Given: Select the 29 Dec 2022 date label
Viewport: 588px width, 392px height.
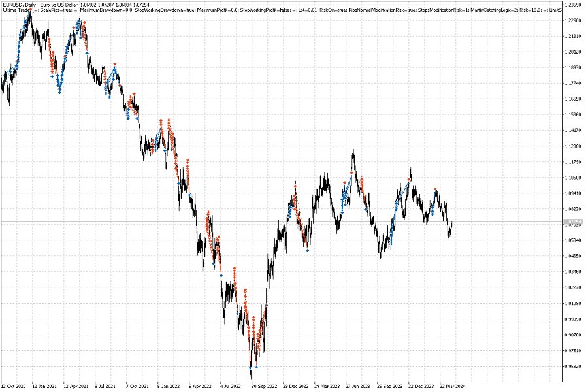Looking at the screenshot, I should point(295,386).
